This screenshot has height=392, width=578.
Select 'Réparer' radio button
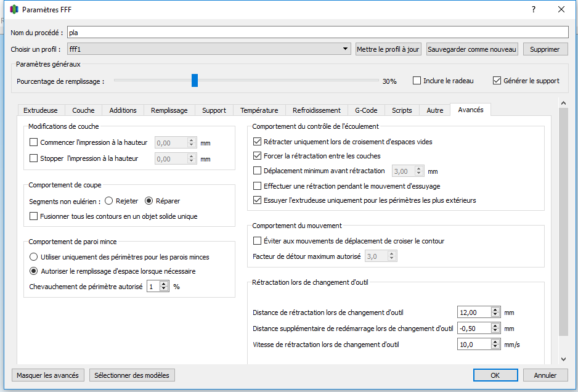[x=149, y=201]
